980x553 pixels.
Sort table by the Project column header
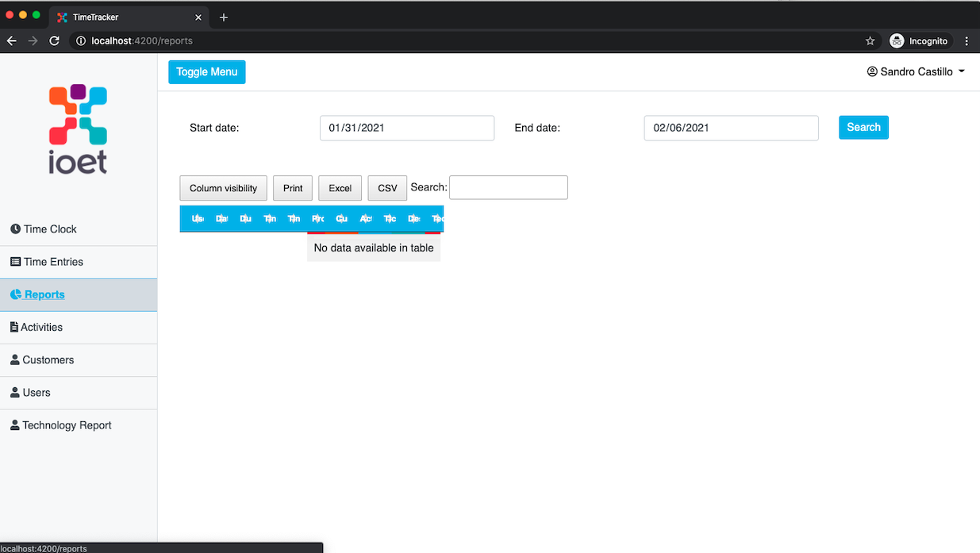click(318, 218)
